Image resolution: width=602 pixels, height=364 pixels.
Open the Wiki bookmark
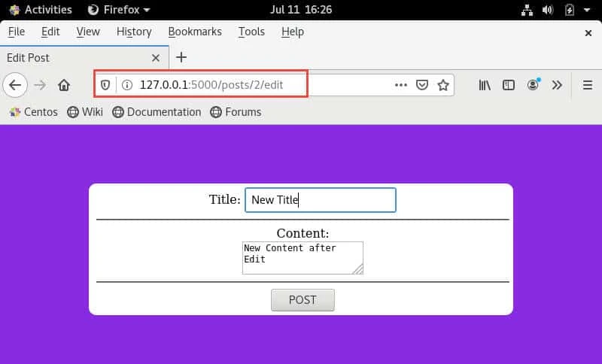[85, 112]
